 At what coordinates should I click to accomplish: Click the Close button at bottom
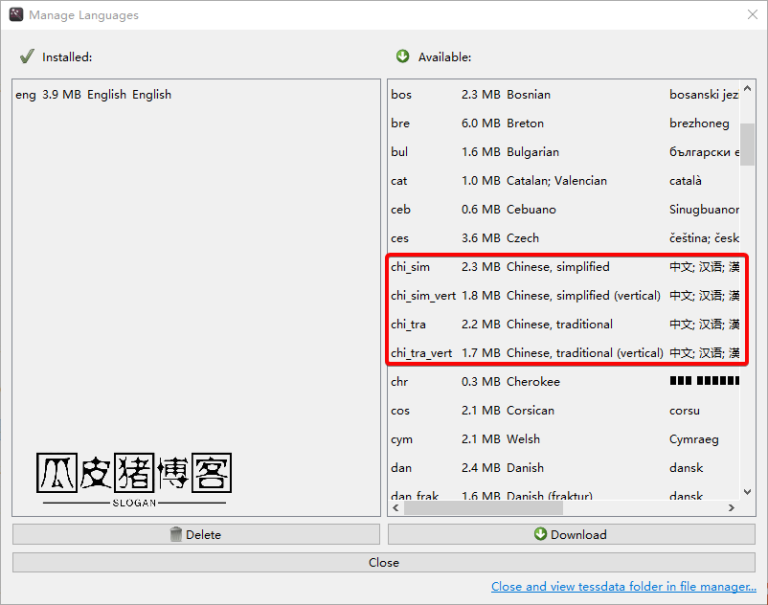click(x=384, y=562)
